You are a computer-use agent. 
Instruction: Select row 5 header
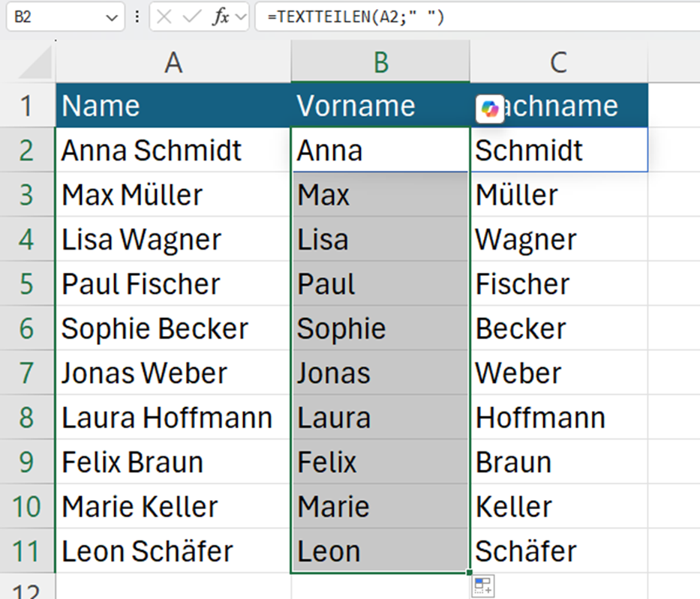tap(27, 283)
